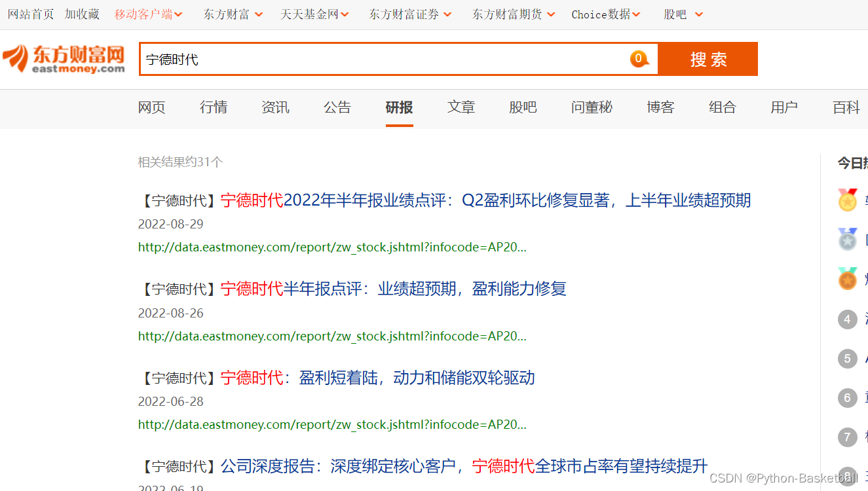Click the orange message bubble badge
This screenshot has height=491, width=868.
pos(639,59)
